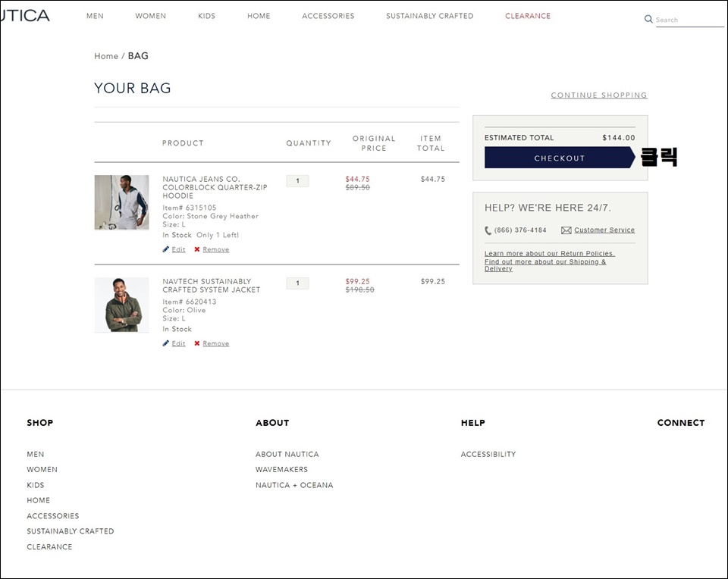Remove the Navtech System Jacket
The height and width of the screenshot is (579, 728).
(216, 344)
